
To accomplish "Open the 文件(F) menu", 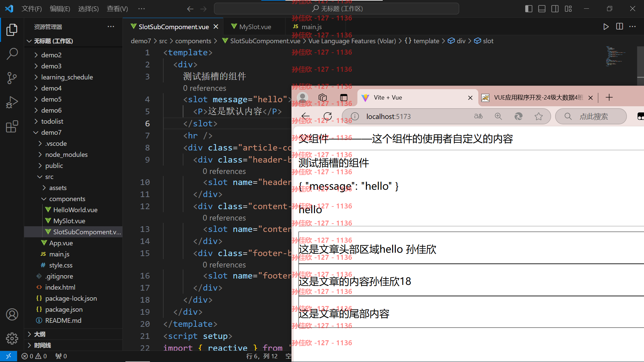I will click(x=32, y=9).
